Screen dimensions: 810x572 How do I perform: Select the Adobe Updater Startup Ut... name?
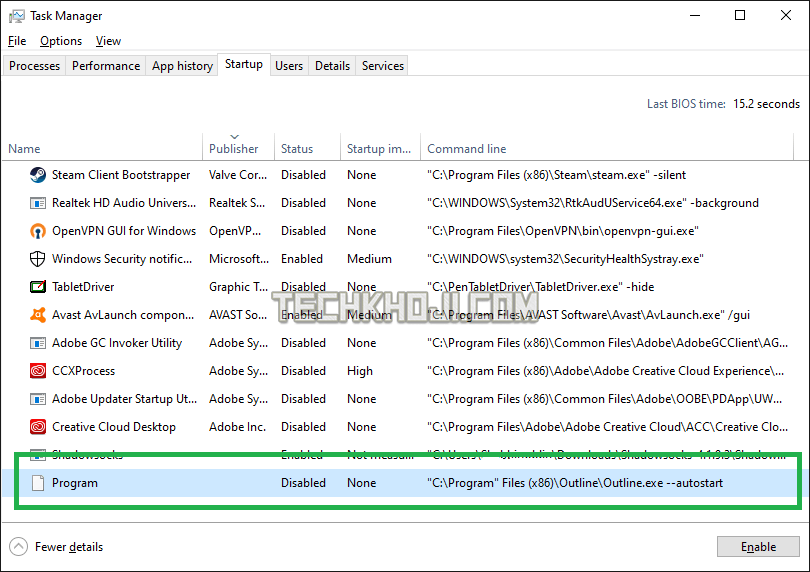[x=124, y=399]
